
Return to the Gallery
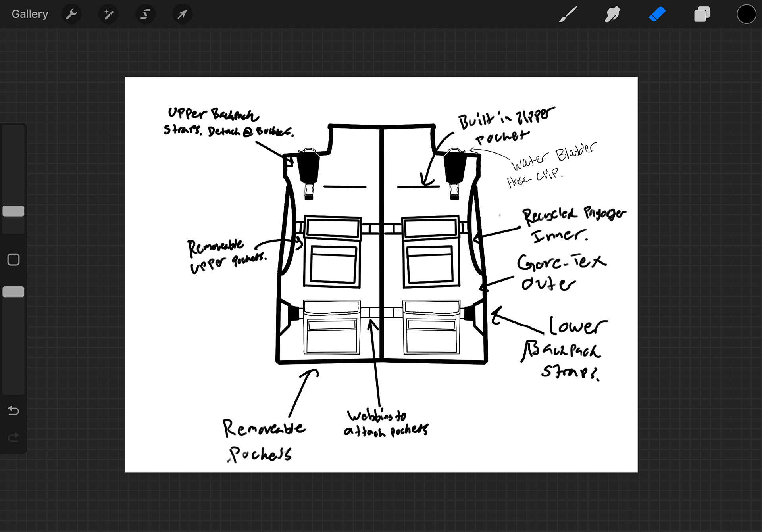[x=30, y=14]
